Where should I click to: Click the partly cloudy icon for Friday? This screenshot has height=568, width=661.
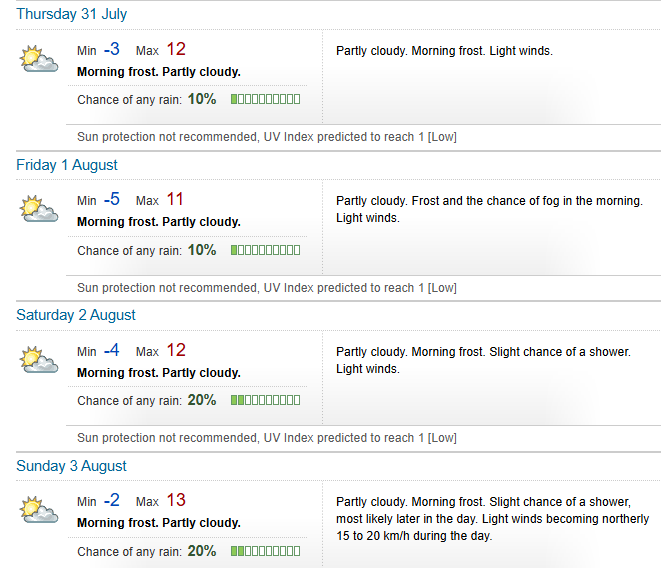pos(39,209)
